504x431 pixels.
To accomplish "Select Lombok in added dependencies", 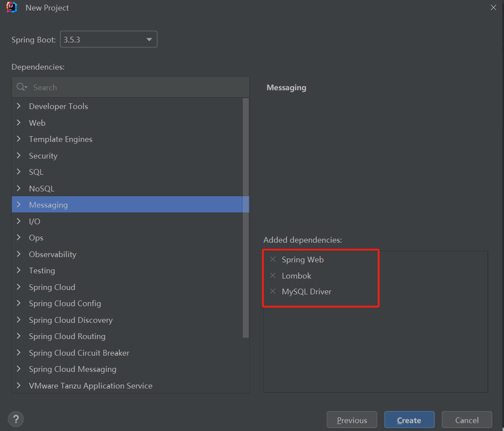I will [x=296, y=276].
